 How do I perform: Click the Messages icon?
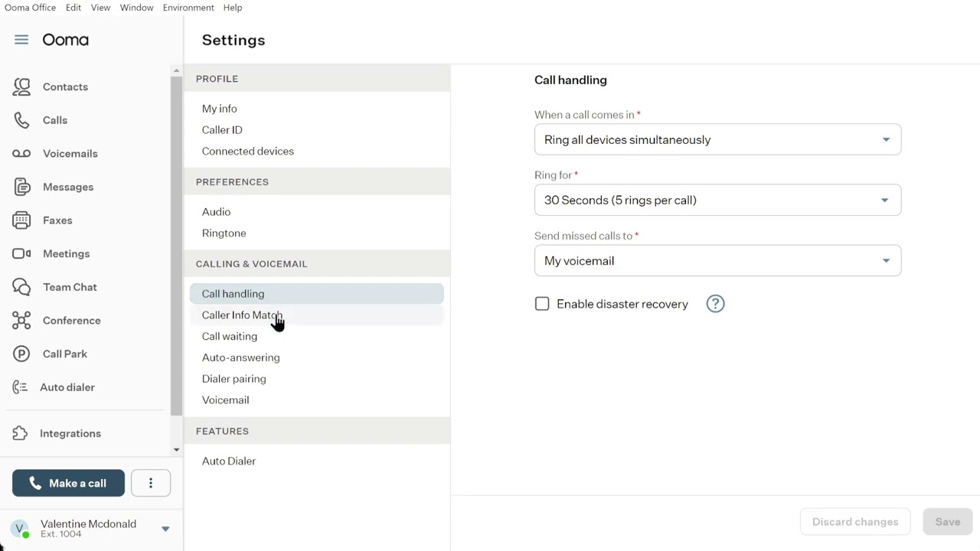(x=21, y=187)
